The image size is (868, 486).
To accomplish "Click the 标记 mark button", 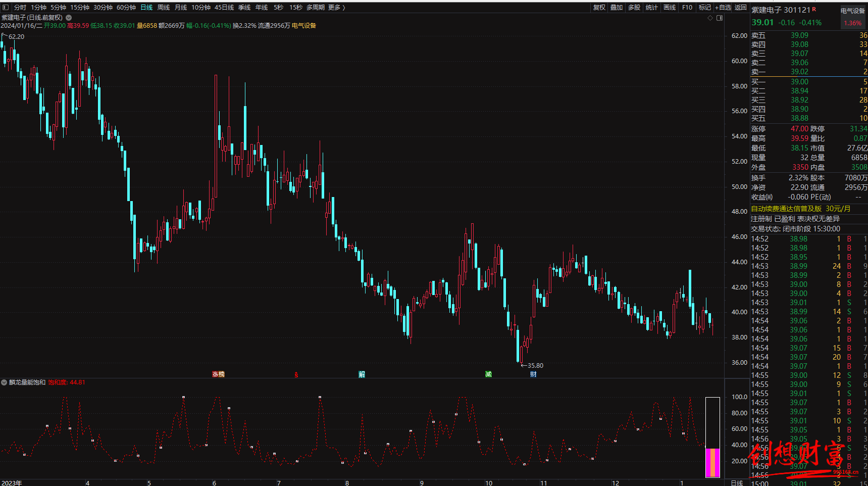I will coord(705,8).
